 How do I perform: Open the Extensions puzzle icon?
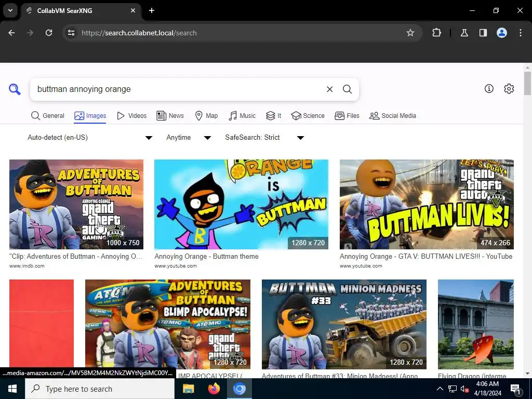[436, 33]
